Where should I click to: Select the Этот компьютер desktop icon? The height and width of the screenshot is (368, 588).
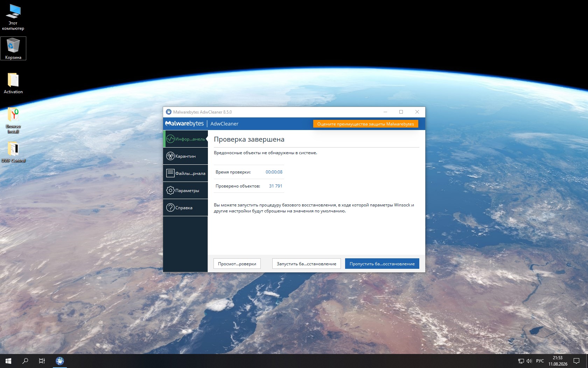(13, 17)
